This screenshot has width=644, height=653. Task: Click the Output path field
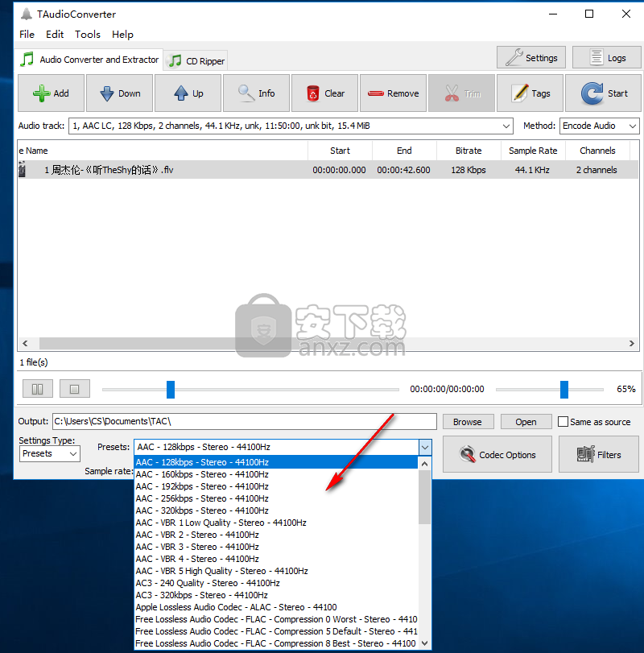(245, 421)
